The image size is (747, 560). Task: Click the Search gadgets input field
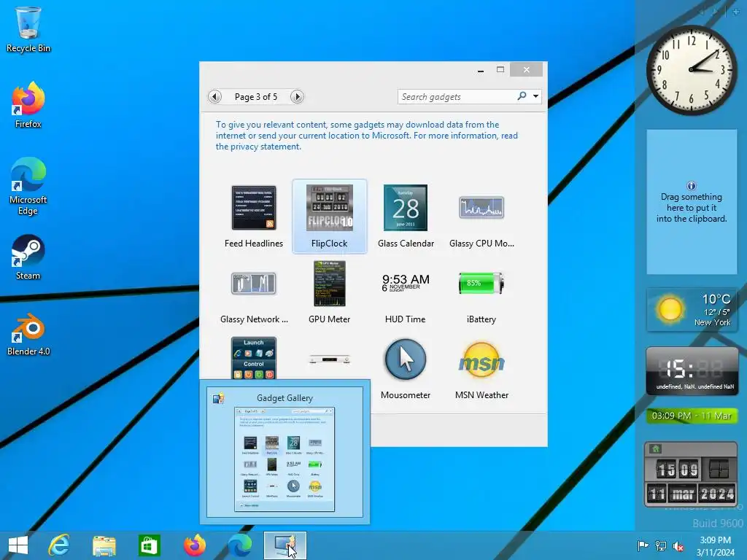pyautogui.click(x=457, y=97)
